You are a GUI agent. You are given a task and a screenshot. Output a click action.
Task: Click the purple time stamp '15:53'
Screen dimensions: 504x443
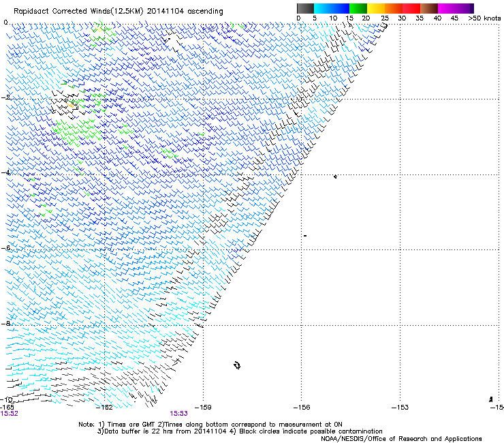click(x=178, y=414)
